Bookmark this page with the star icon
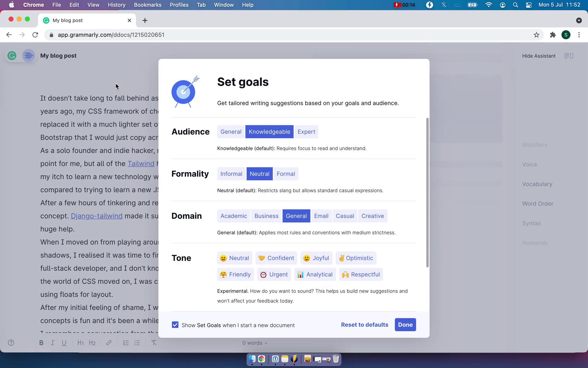Screen dimensions: 588x368 tap(537, 35)
